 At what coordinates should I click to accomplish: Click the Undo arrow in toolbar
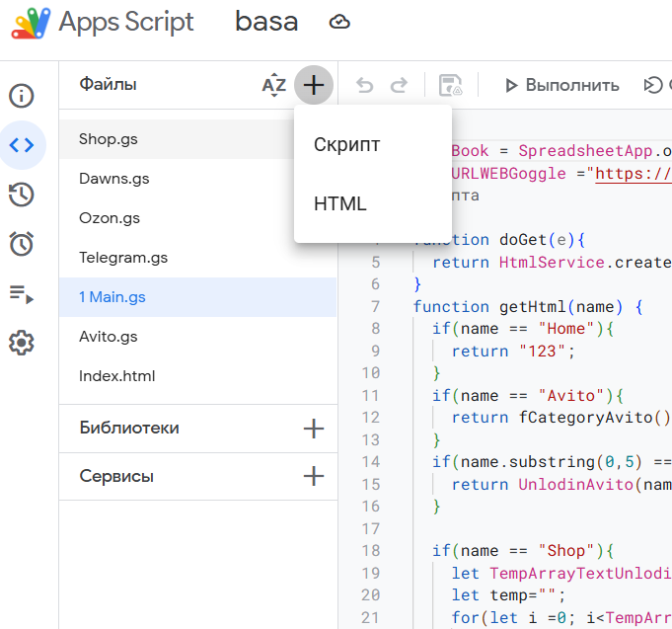(x=365, y=85)
